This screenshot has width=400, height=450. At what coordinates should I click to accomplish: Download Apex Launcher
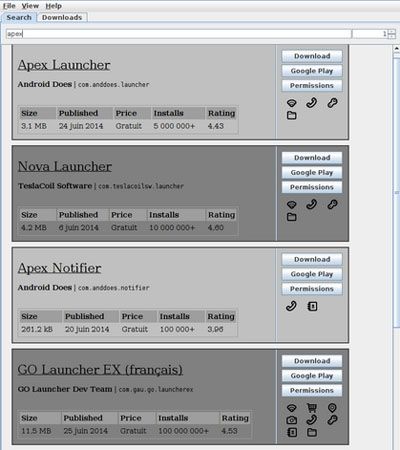coord(312,56)
